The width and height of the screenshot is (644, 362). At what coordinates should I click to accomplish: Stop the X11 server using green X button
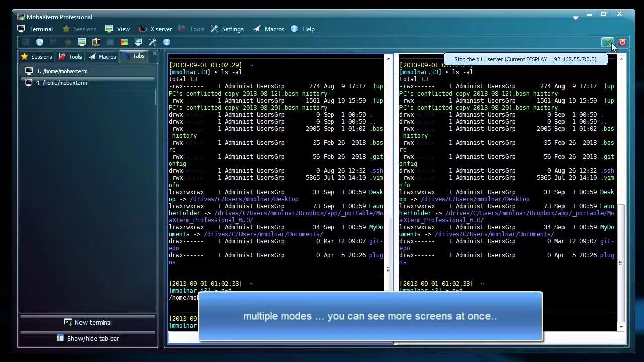608,42
